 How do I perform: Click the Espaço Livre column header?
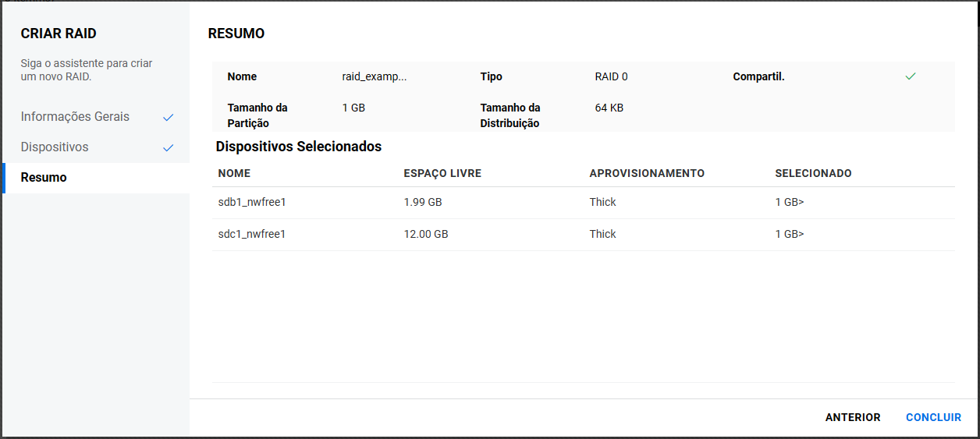pyautogui.click(x=442, y=174)
